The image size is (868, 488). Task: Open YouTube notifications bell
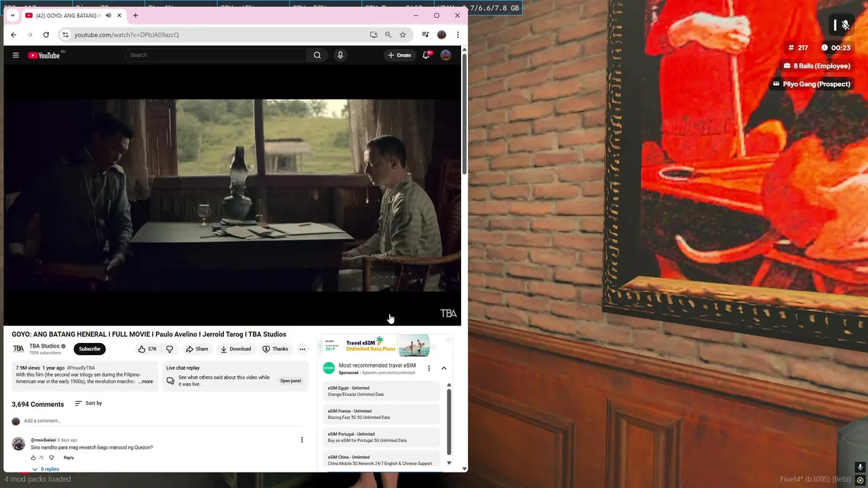[x=426, y=55]
